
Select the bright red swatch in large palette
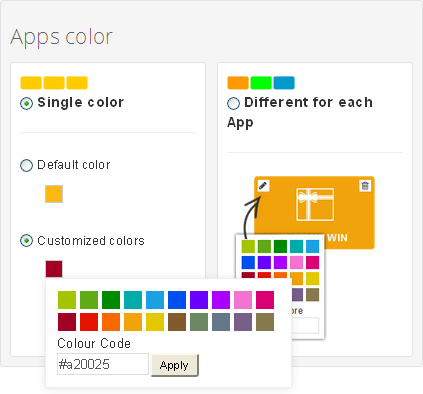89,322
